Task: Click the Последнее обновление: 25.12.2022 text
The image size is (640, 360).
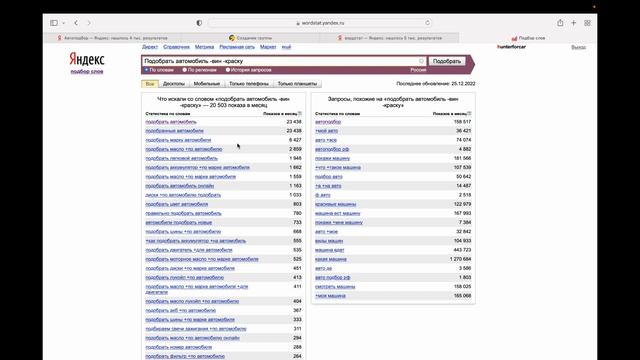Action: pos(436,84)
